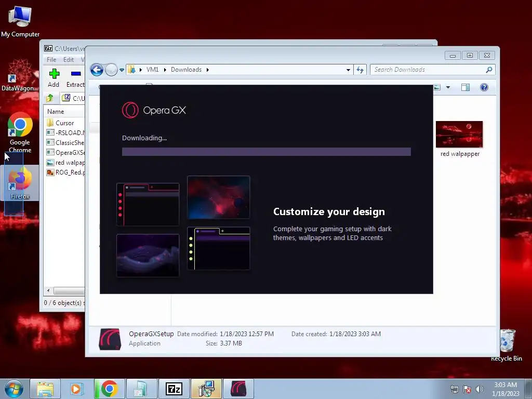Viewport: 532px width, 399px height.
Task: Click Explorer Forward navigation button
Action: click(111, 70)
